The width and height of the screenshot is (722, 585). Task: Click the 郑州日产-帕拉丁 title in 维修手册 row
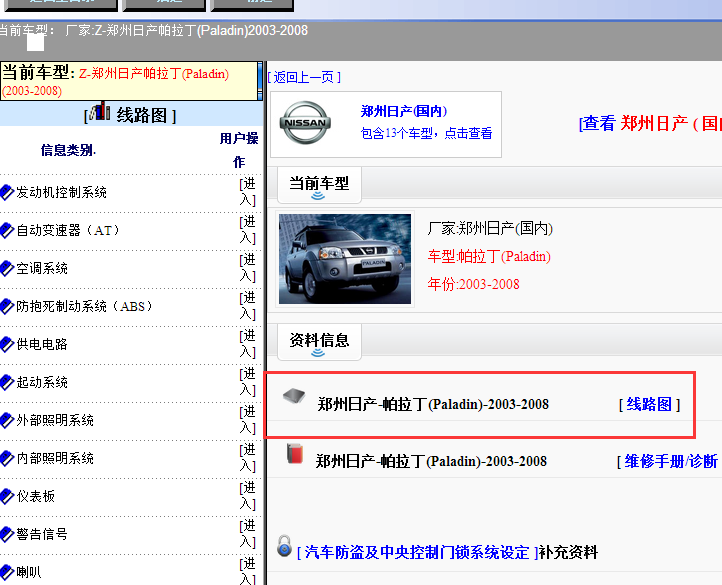pos(431,461)
